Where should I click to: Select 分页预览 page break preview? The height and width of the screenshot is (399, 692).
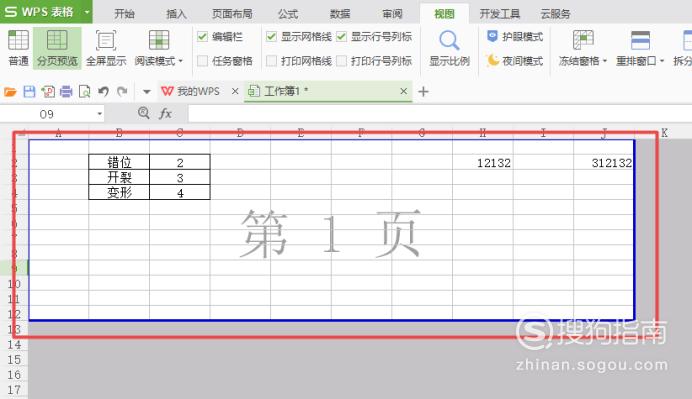point(57,48)
